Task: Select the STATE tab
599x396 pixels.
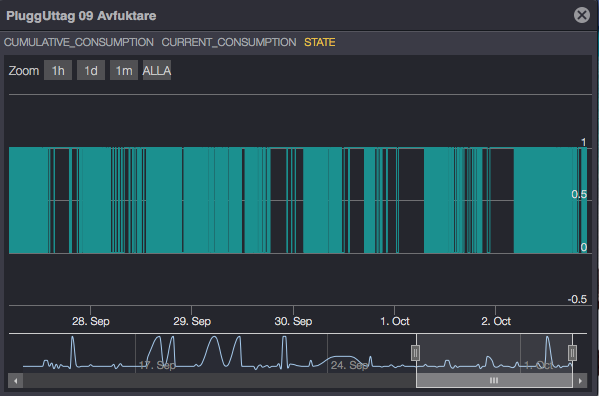Action: 320,42
